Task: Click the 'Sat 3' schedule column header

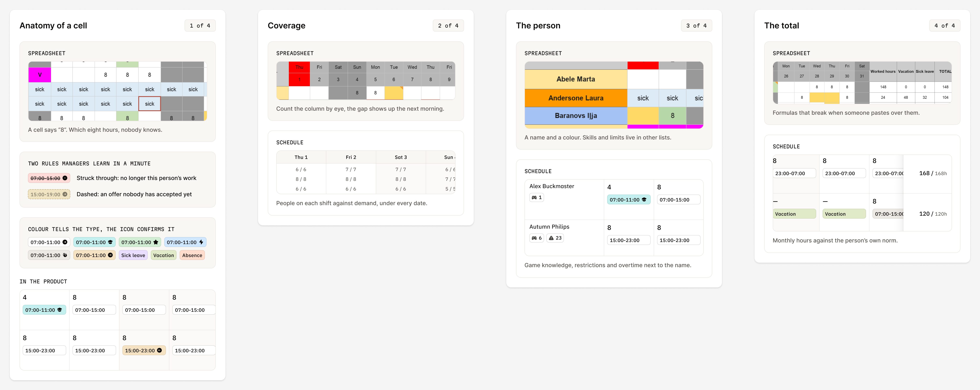Action: point(401,157)
